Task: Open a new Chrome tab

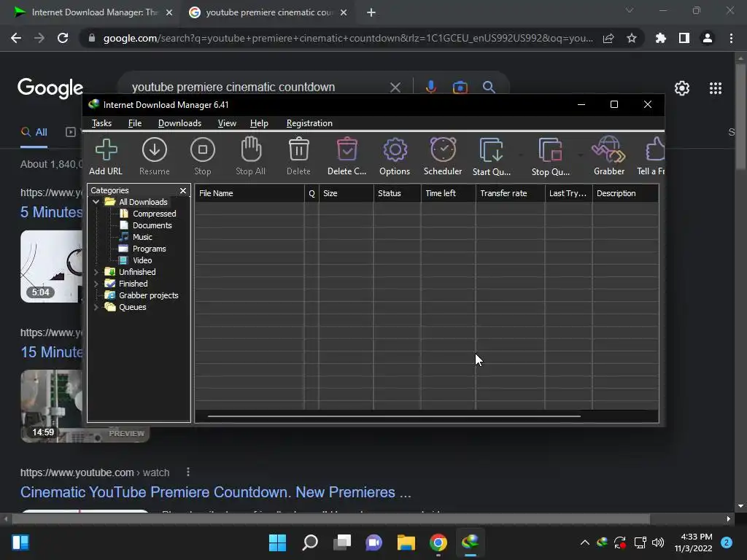Action: pyautogui.click(x=371, y=12)
